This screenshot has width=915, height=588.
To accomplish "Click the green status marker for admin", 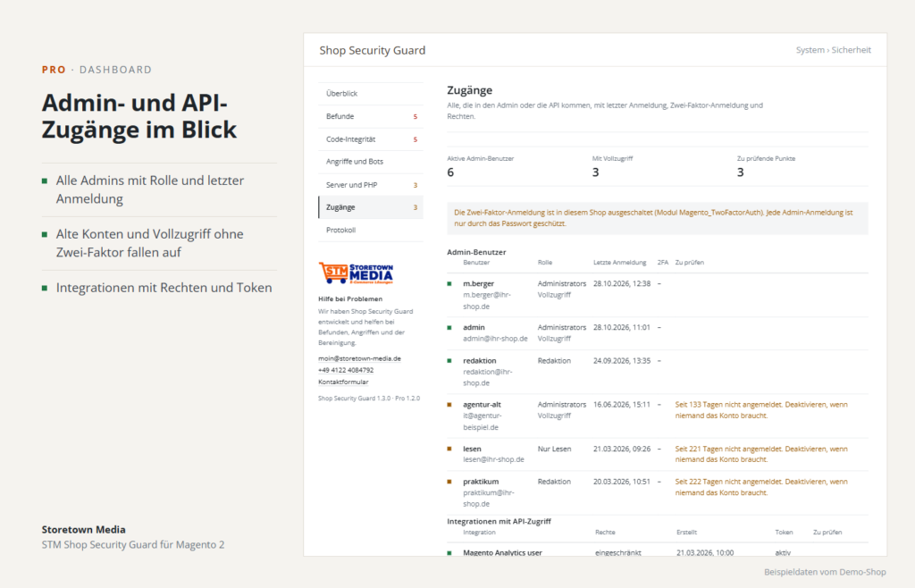I will pos(449,328).
